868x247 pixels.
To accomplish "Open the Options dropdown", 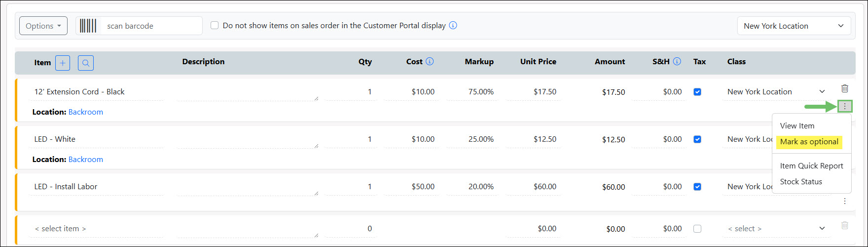I will coord(43,26).
